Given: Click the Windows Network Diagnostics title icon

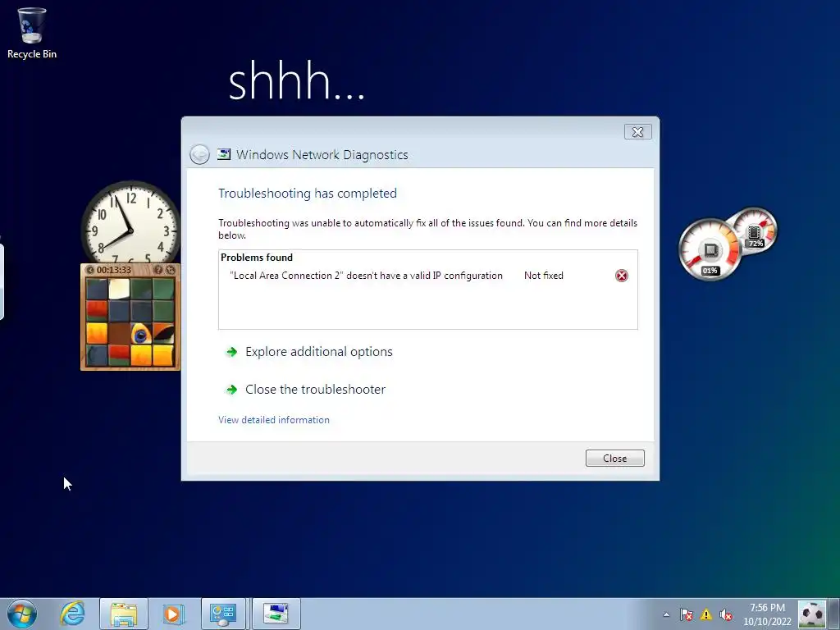Looking at the screenshot, I should pyautogui.click(x=224, y=154).
